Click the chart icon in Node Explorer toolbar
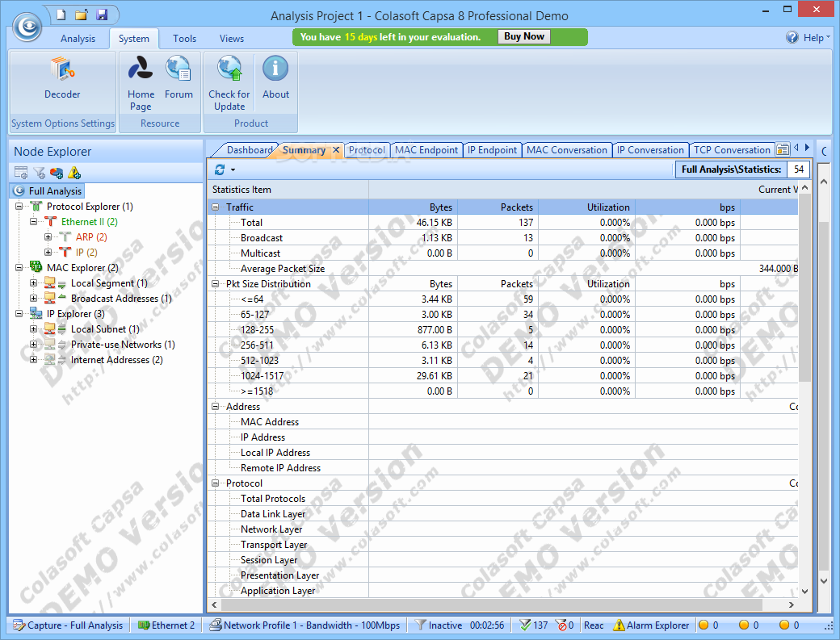840x640 pixels. click(x=57, y=173)
